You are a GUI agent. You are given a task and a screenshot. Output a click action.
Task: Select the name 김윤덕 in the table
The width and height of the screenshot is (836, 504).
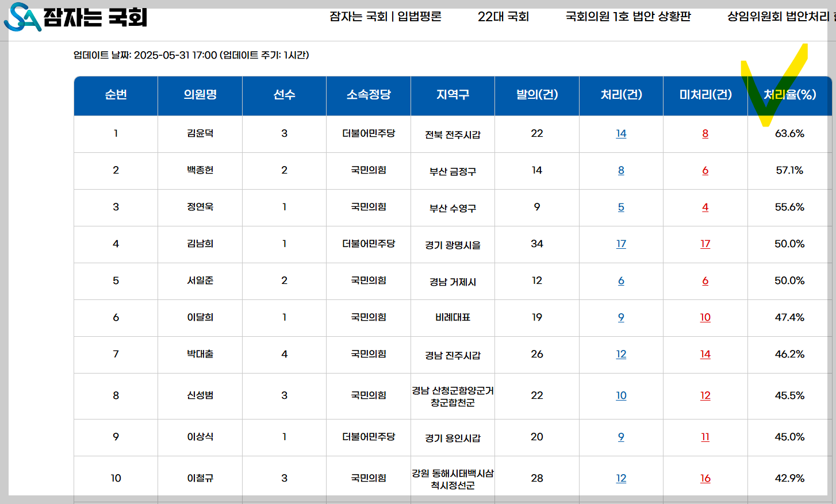point(200,133)
